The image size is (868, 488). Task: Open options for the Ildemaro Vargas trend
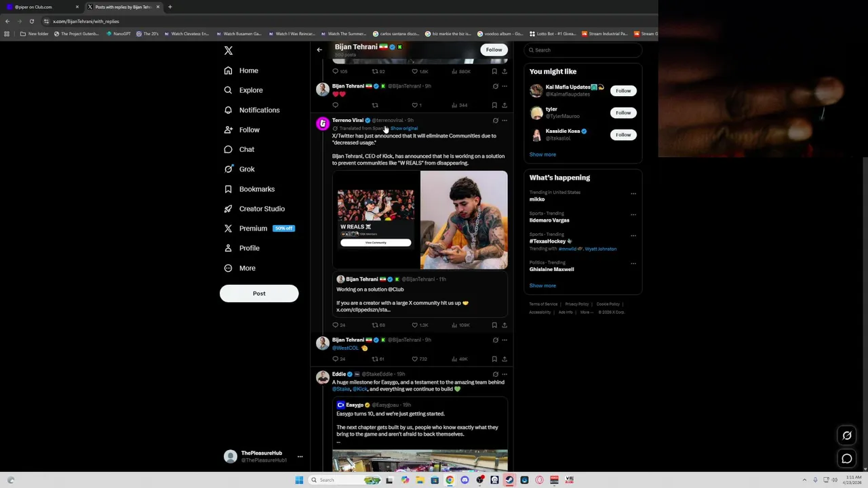point(633,214)
